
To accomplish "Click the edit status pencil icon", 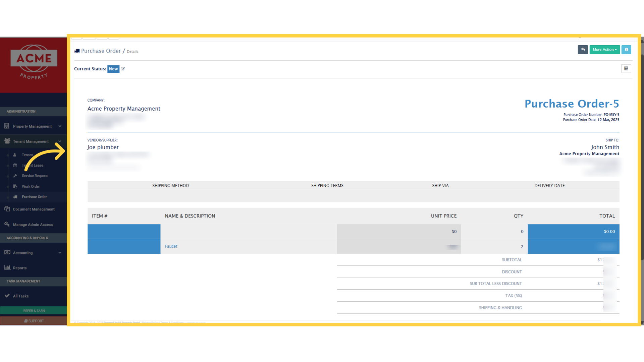I will tap(123, 69).
